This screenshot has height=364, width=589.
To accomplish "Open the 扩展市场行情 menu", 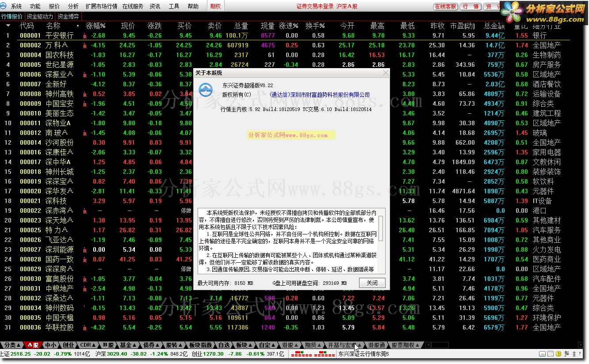I will pos(101,6).
